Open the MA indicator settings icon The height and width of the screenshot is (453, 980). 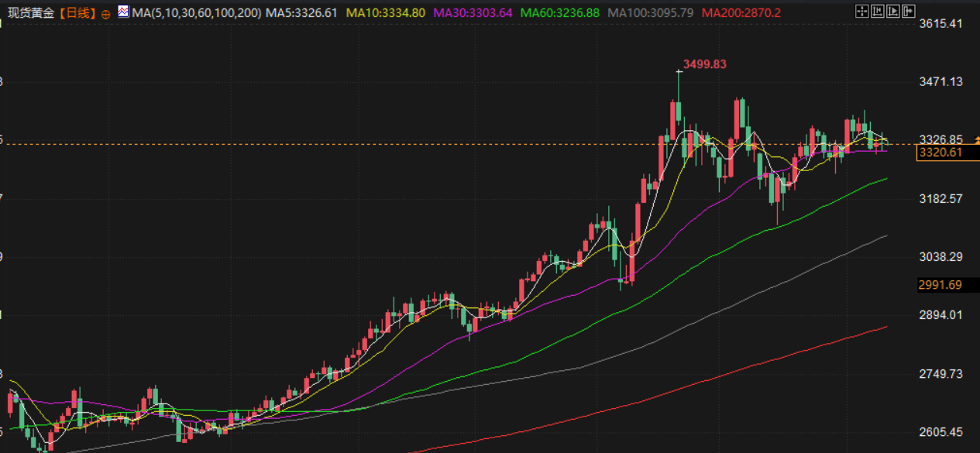[x=123, y=12]
